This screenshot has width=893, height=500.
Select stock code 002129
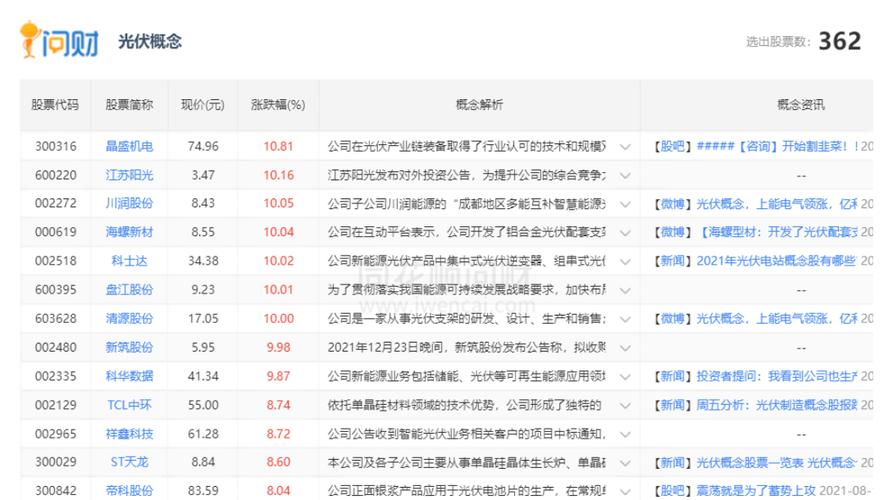point(55,405)
